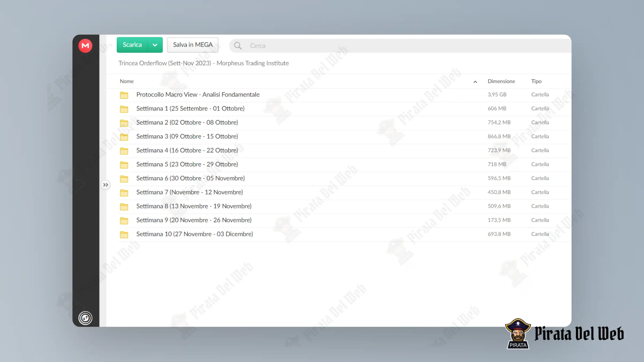Click folder icon of Settimana 7

coord(124,193)
